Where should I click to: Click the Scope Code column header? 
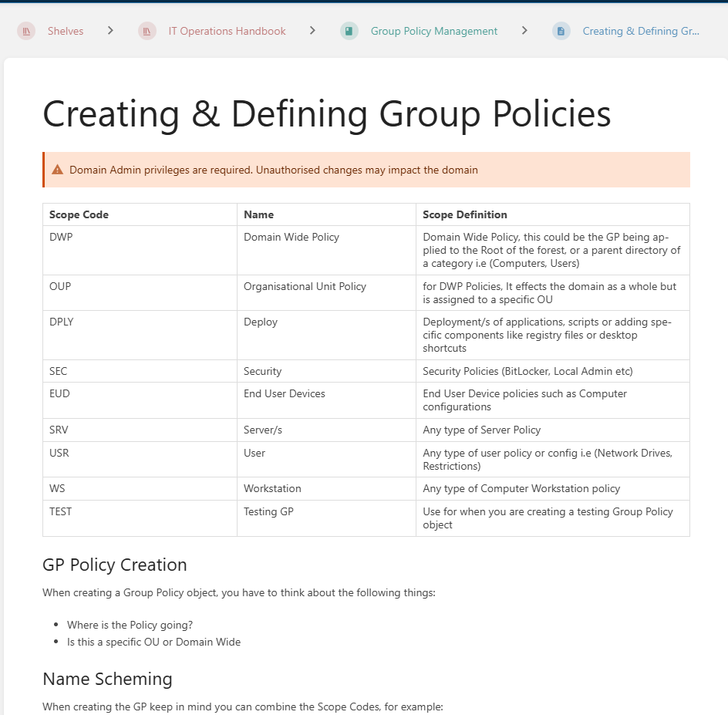(79, 214)
